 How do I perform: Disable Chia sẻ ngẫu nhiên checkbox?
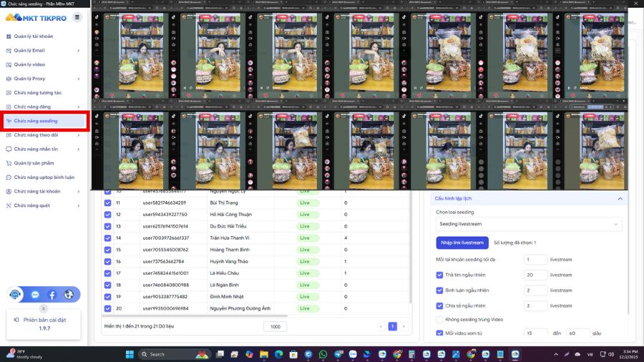click(x=439, y=305)
